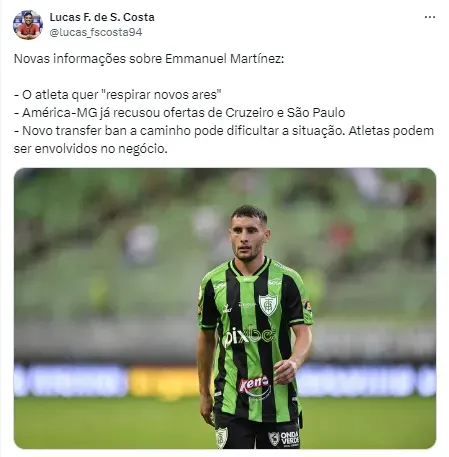This screenshot has width=449, height=457.
Task: Click the América-MG crest on the jersey
Action: (x=268, y=305)
